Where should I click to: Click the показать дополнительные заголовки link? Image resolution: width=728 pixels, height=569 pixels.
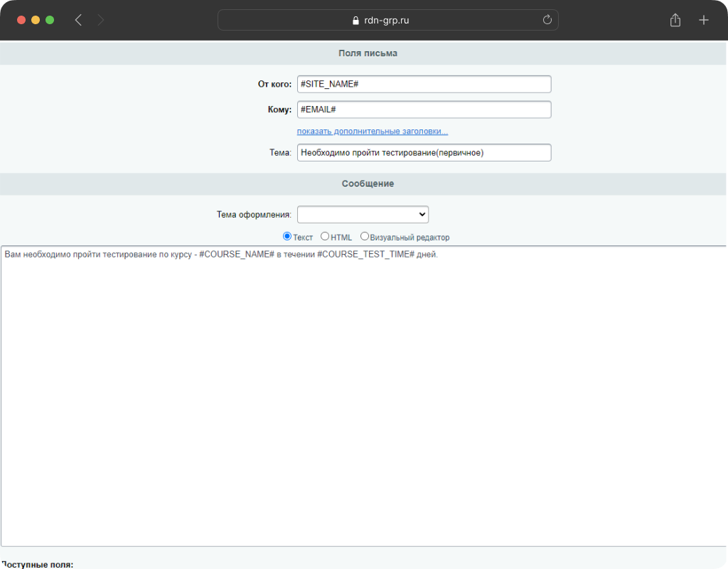[372, 132]
